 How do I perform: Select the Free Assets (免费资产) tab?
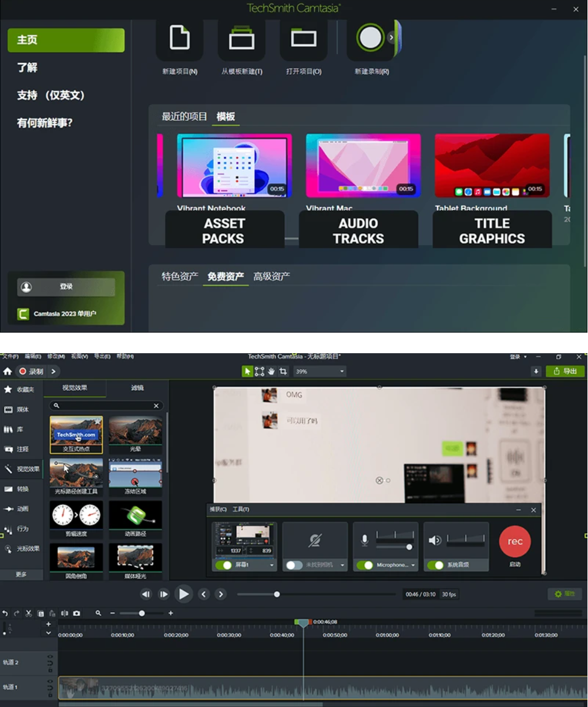[x=226, y=276]
